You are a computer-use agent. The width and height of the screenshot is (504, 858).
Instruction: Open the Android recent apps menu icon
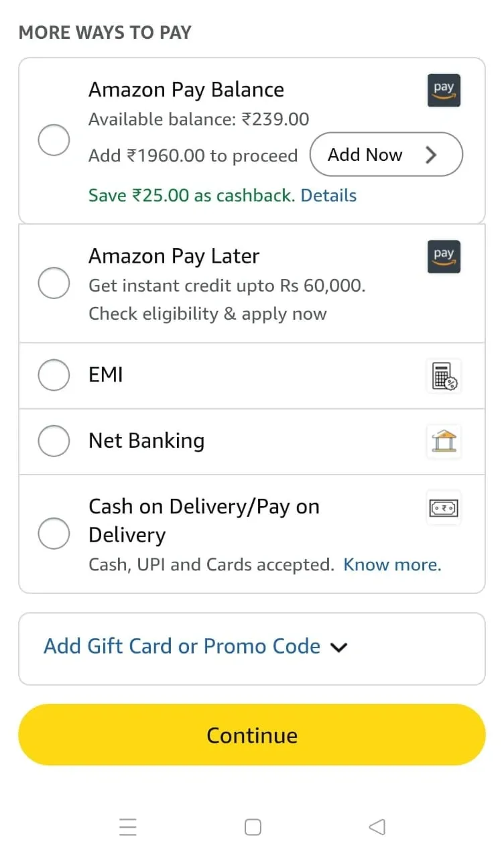pyautogui.click(x=128, y=827)
